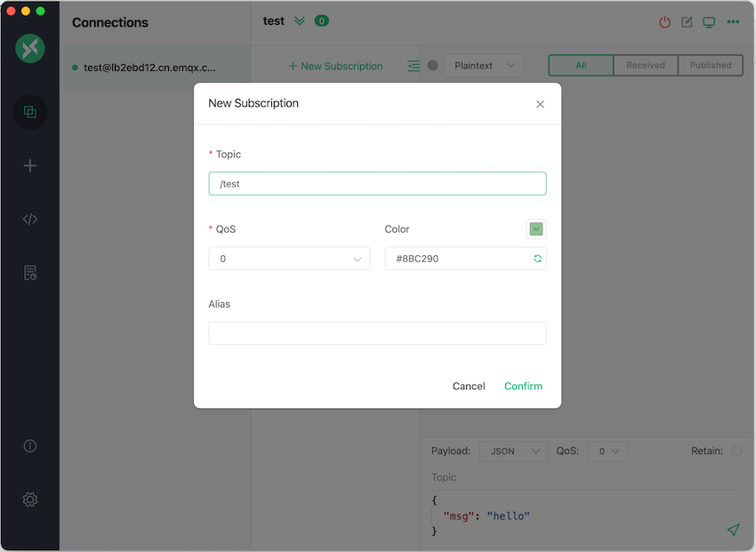This screenshot has width=756, height=552.
Task: Open settings gear in sidebar
Action: (x=30, y=500)
